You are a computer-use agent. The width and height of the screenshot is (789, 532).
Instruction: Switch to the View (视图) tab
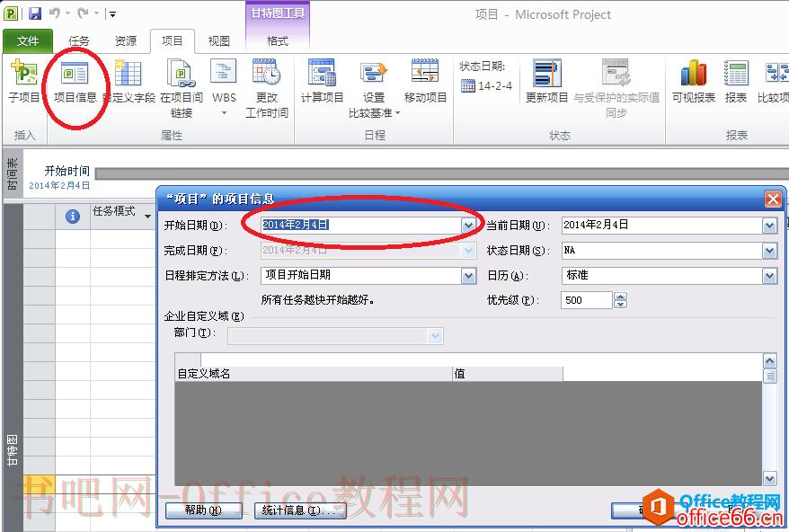219,40
